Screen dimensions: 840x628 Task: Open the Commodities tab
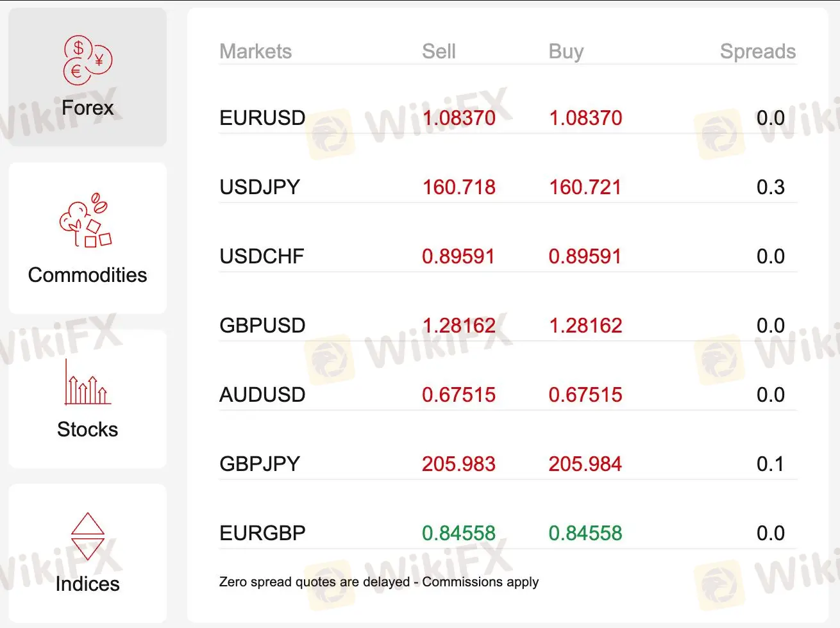coord(88,275)
